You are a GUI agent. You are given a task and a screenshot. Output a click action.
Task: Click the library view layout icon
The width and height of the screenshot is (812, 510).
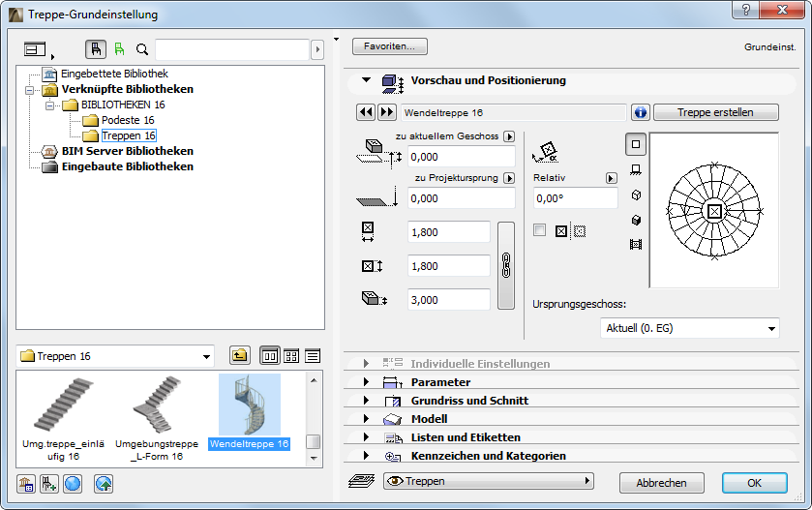(x=35, y=49)
